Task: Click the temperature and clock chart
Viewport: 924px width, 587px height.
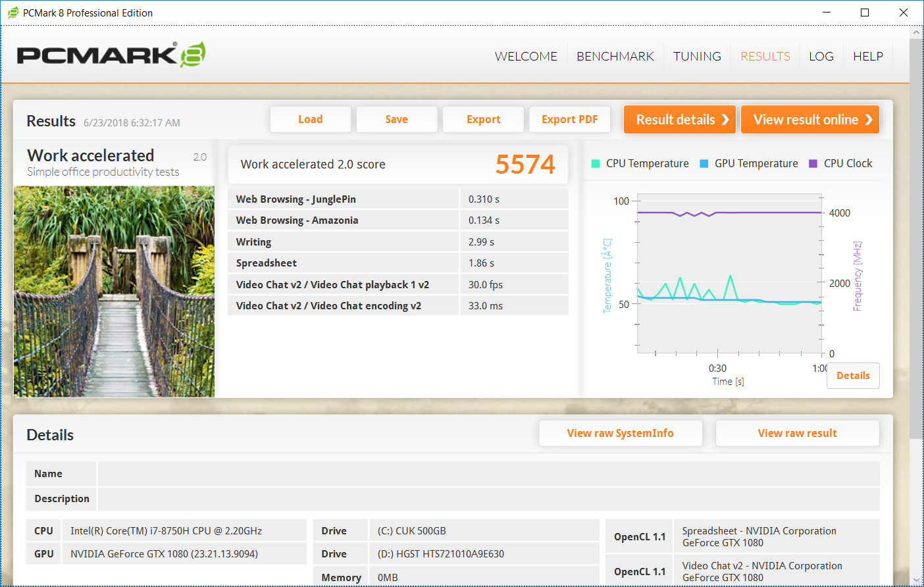Action: click(x=730, y=274)
